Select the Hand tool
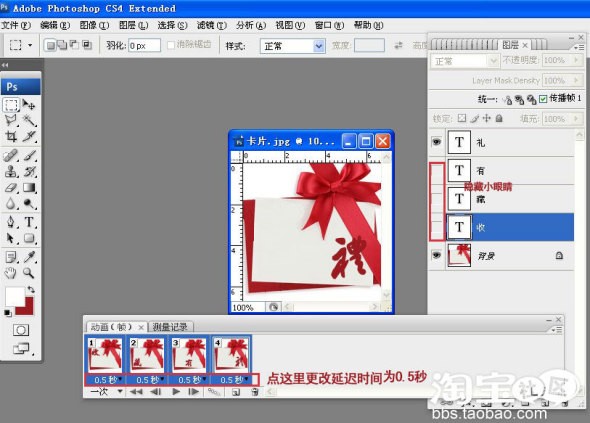The height and width of the screenshot is (423, 590). coord(11,272)
